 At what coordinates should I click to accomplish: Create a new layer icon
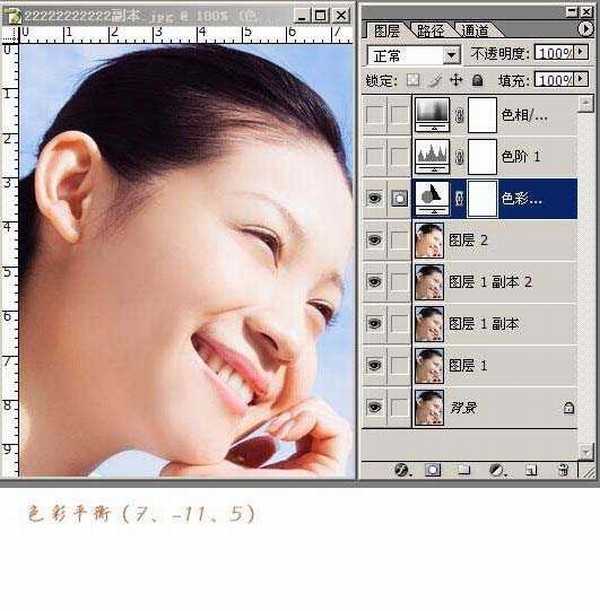point(531,470)
